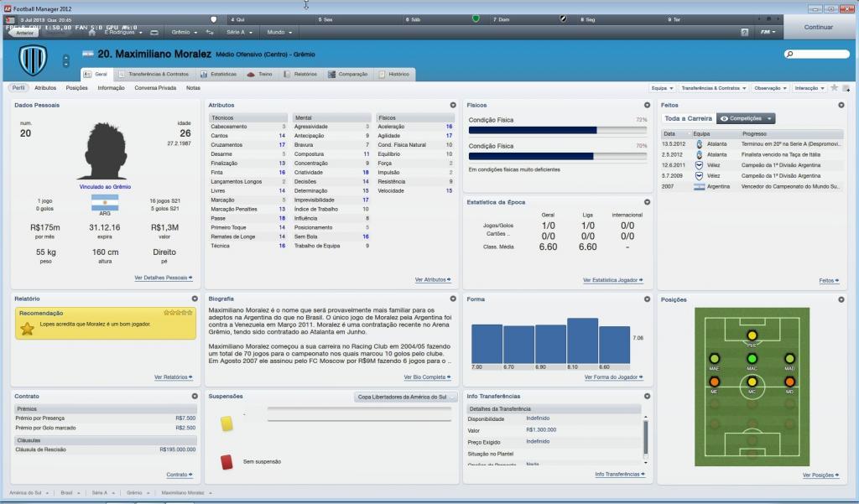Screen dimensions: 859x504
Task: Expand the Interacção dropdown
Action: point(810,88)
